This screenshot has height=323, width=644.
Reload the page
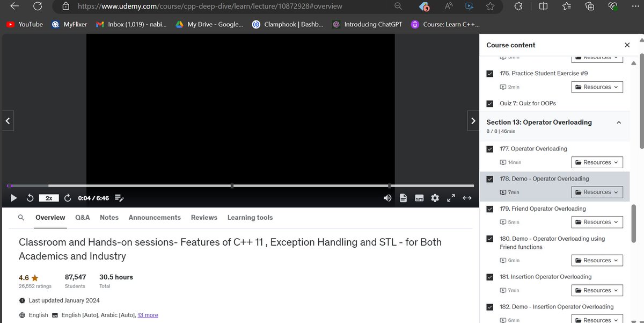[38, 6]
